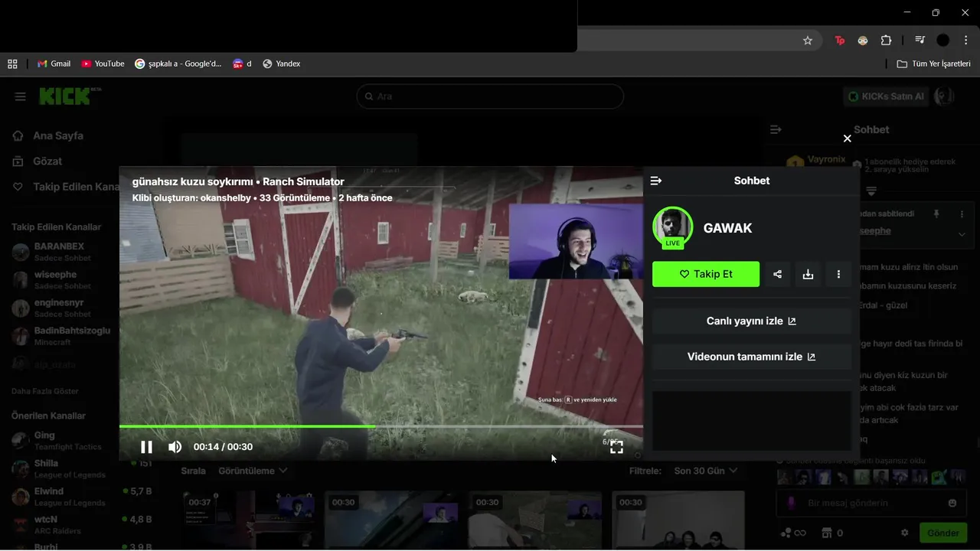Open wiseephe followed channel
This screenshot has height=551, width=980.
click(x=60, y=280)
